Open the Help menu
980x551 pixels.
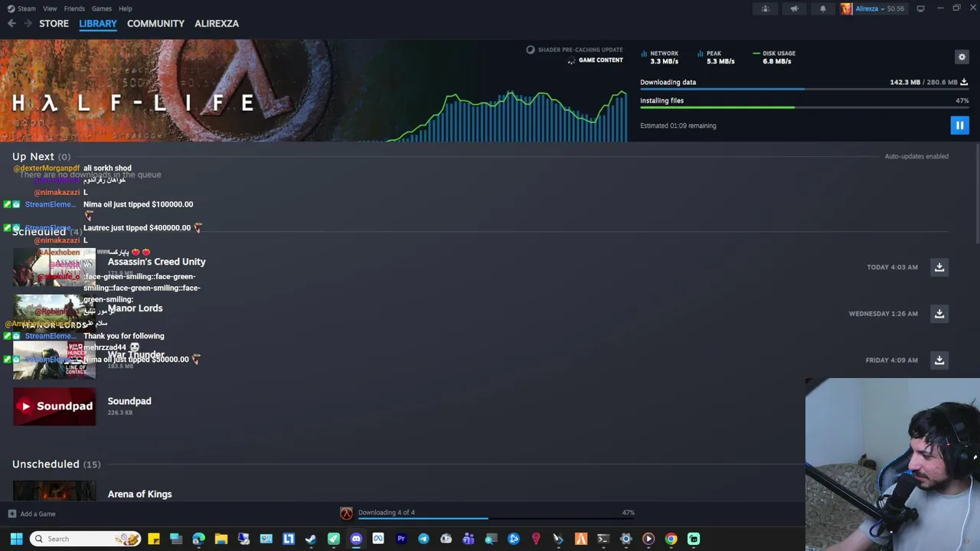coord(126,8)
